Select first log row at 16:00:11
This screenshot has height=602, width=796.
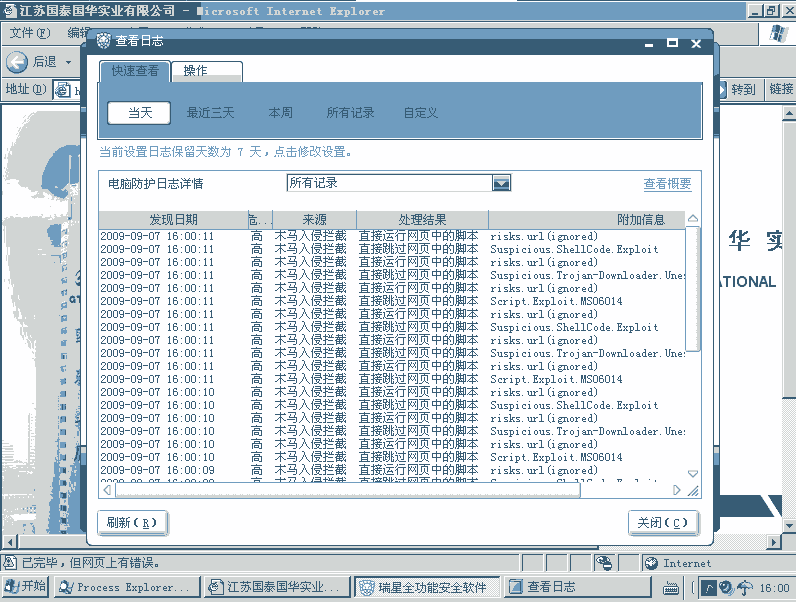(392, 237)
